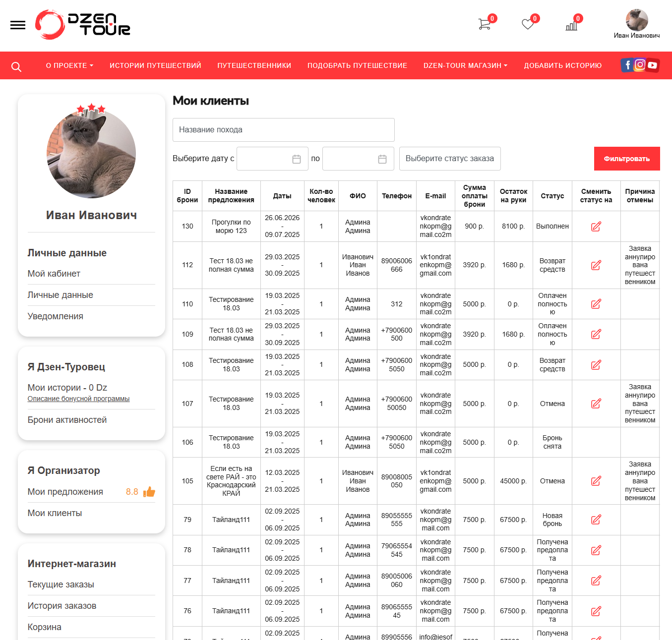Focus the Название похода input field
672x640 pixels.
(x=284, y=130)
